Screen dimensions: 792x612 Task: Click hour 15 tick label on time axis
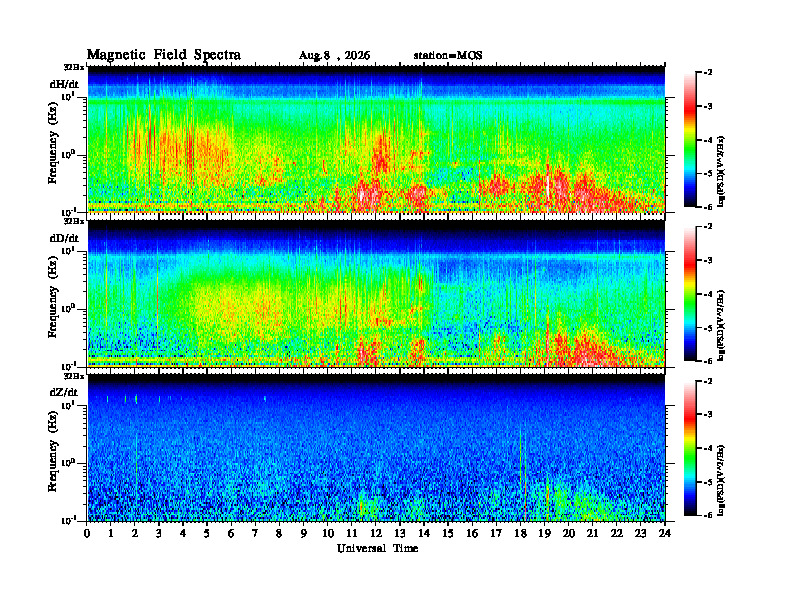(448, 534)
